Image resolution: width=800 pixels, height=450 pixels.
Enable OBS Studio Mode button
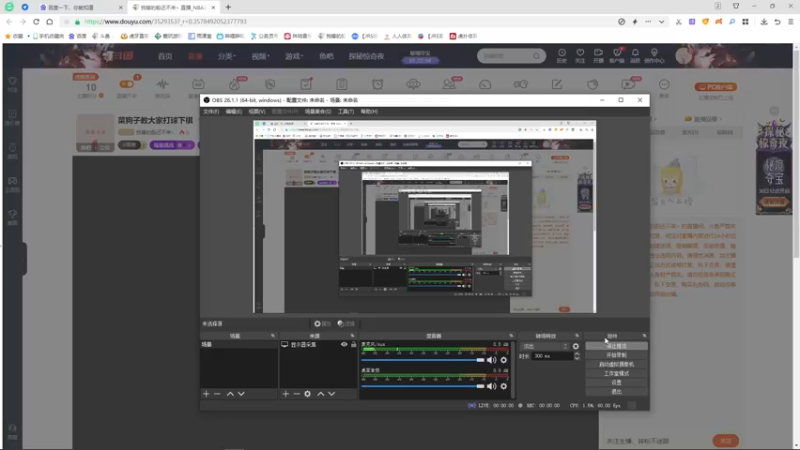(x=616, y=373)
